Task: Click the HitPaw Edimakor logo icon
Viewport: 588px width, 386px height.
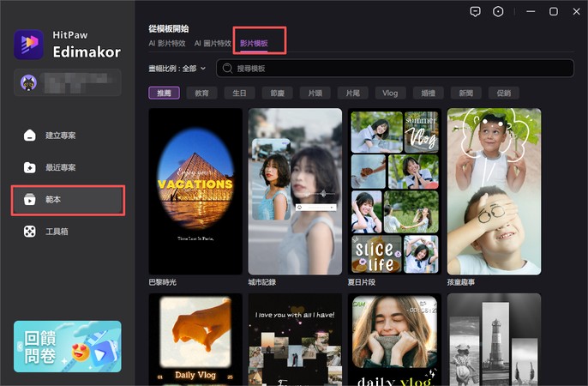Action: [29, 45]
